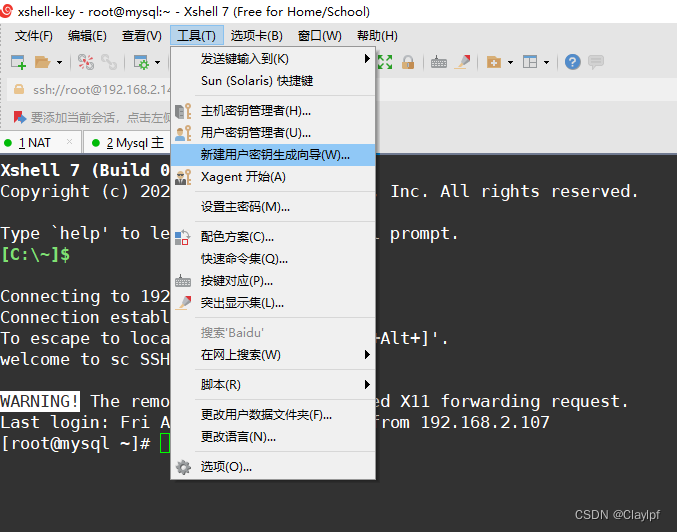Click the ssh://root@192.168.2 address field
The height and width of the screenshot is (532, 677).
click(101, 90)
